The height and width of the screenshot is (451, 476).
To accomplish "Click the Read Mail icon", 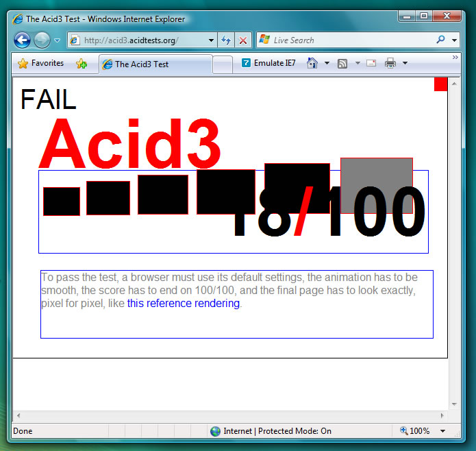I will (x=371, y=64).
